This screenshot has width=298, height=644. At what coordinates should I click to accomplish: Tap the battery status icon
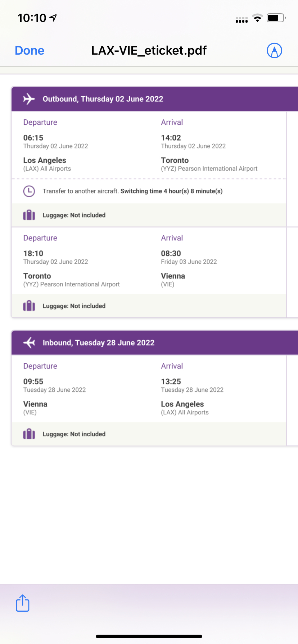pos(276,18)
